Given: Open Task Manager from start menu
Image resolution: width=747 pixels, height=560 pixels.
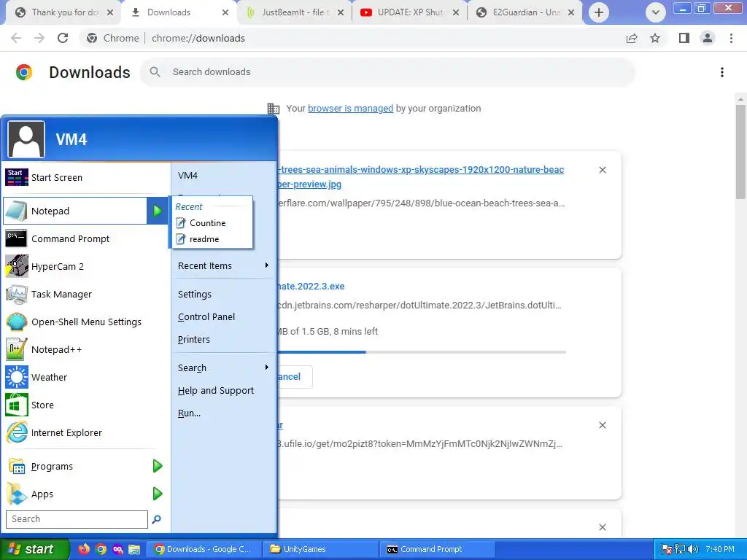Looking at the screenshot, I should (86, 295).
